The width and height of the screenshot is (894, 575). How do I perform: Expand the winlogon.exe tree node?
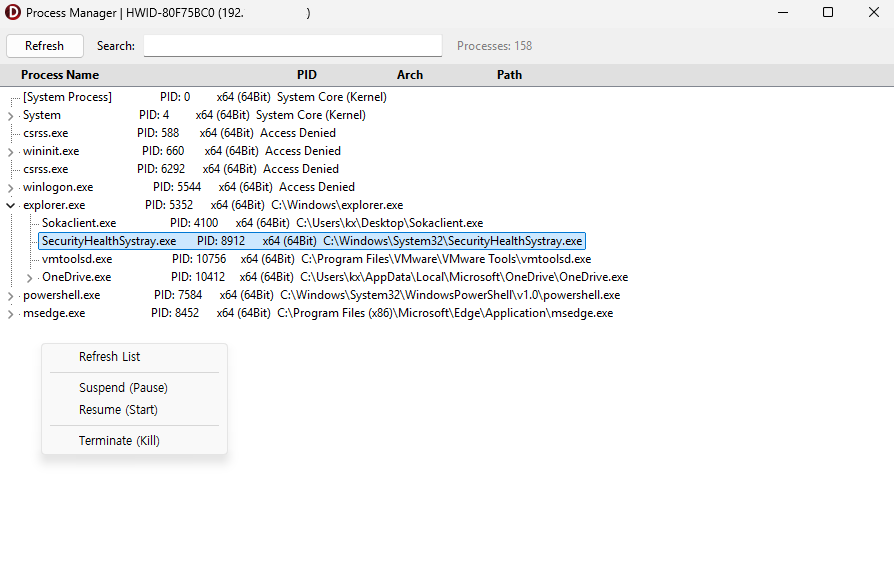[10, 187]
